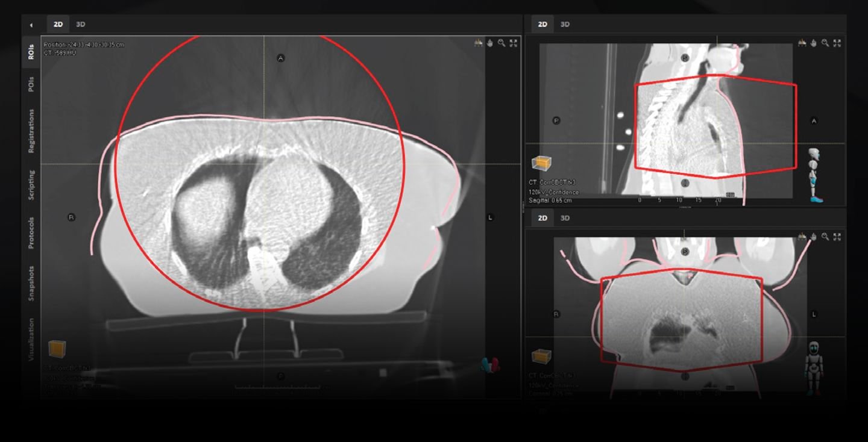Expand the coronal view to fullscreen
The image size is (868, 442).
[837, 237]
